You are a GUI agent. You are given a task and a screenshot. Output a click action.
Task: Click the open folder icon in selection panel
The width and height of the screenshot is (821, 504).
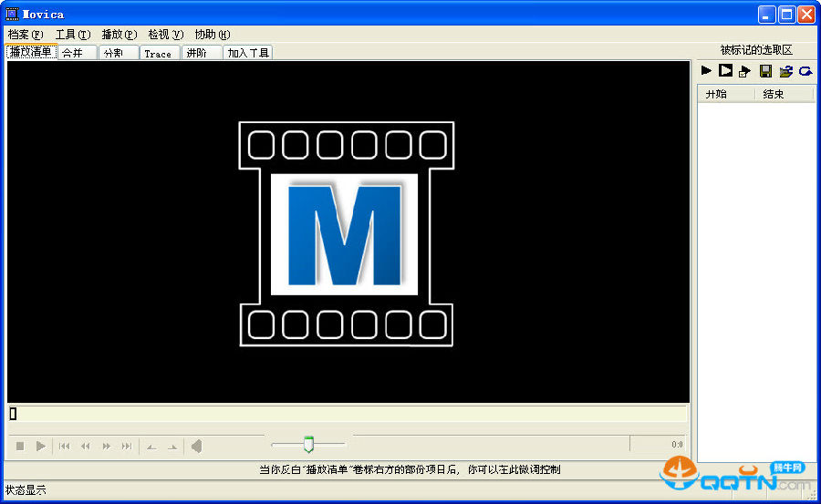pyautogui.click(x=785, y=71)
